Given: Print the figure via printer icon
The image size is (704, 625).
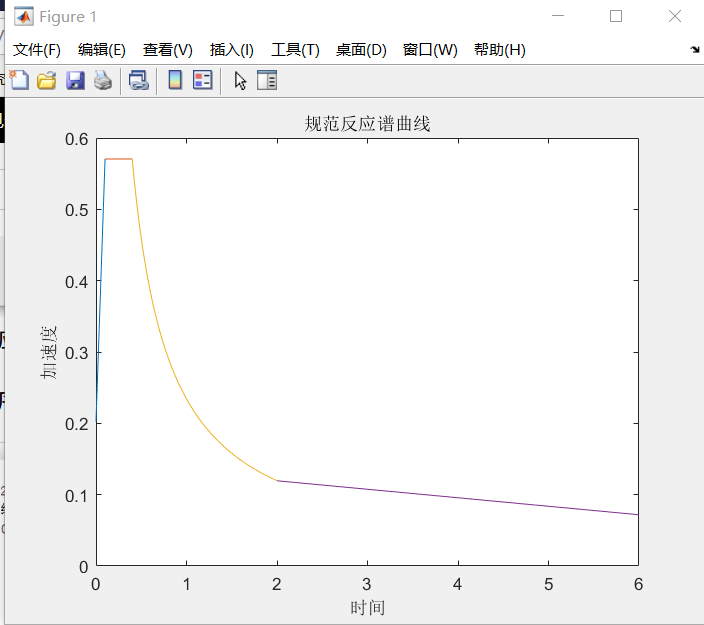Looking at the screenshot, I should click(103, 81).
